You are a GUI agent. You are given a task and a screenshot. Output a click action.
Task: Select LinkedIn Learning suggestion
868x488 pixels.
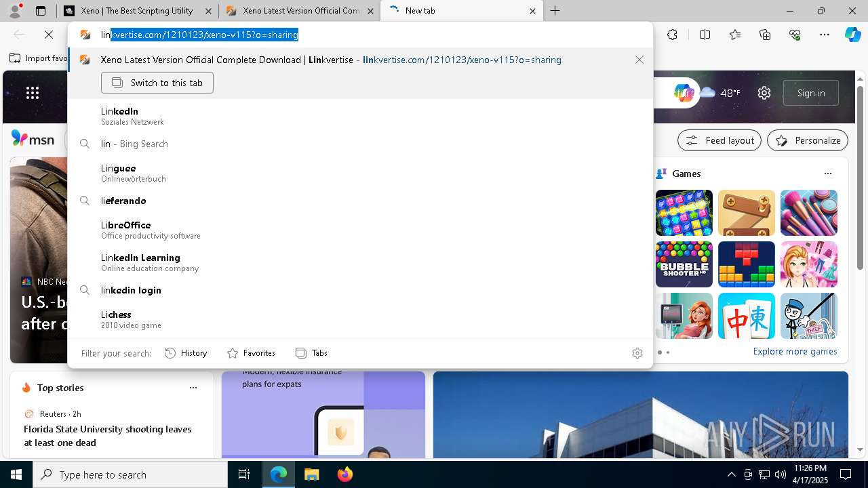pos(360,262)
